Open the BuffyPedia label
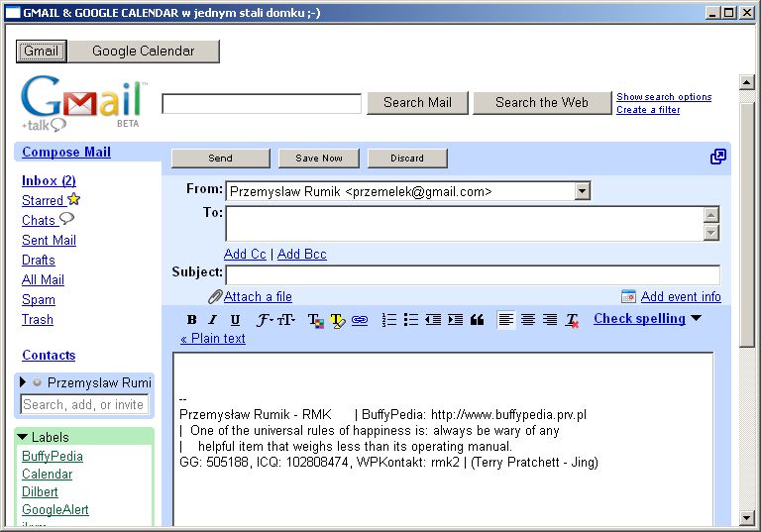The image size is (761, 532). coord(53,457)
